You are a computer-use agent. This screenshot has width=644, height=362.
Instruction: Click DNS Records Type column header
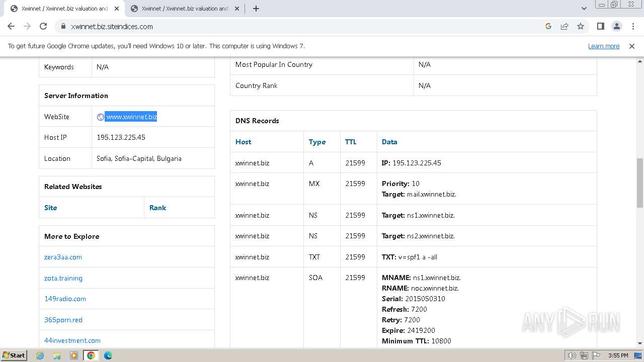(317, 142)
